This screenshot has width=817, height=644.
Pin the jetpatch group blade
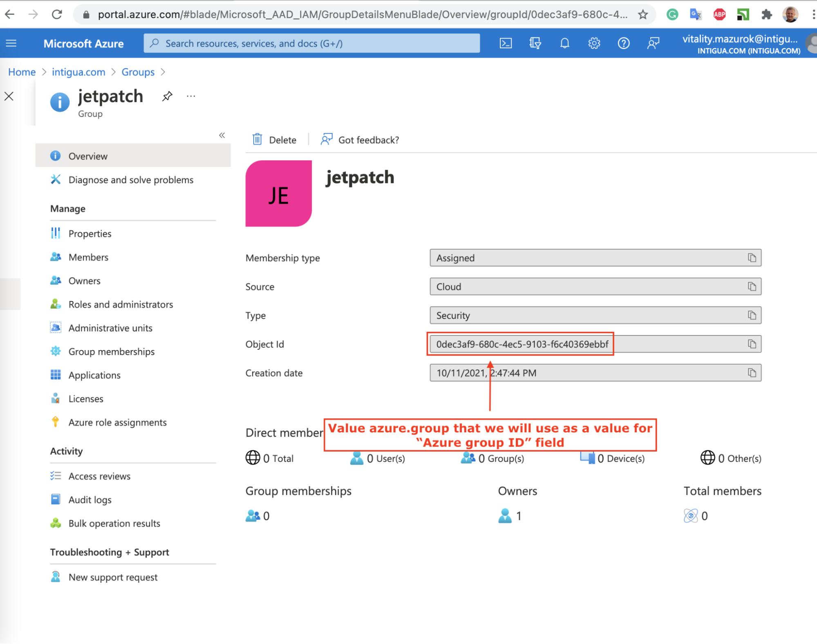pyautogui.click(x=167, y=96)
